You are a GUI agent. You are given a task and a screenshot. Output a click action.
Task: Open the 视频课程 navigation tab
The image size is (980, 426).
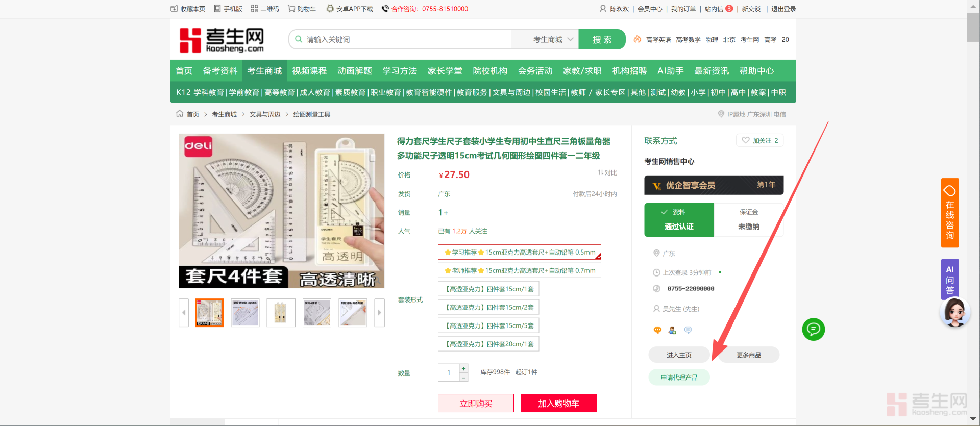pyautogui.click(x=309, y=71)
